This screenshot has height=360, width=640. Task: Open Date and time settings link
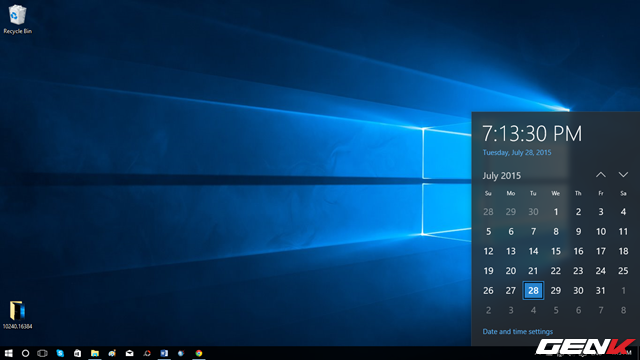[x=518, y=331]
